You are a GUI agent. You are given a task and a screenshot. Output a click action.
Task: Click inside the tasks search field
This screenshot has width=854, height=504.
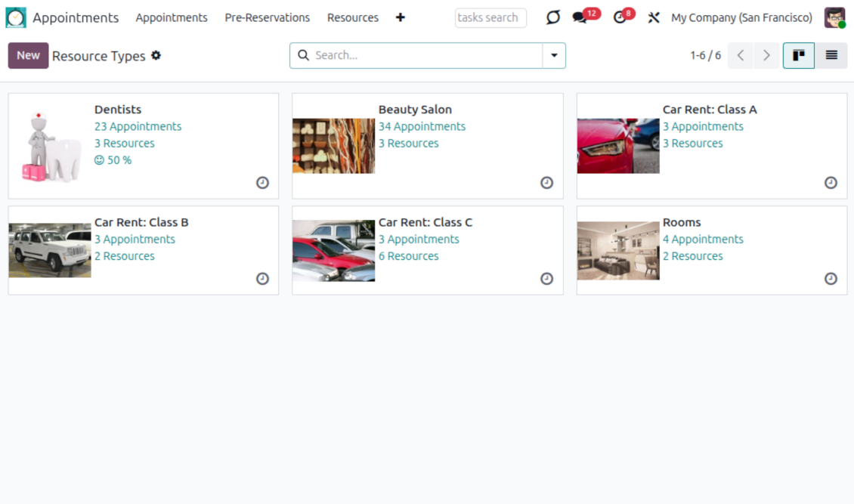pos(490,17)
